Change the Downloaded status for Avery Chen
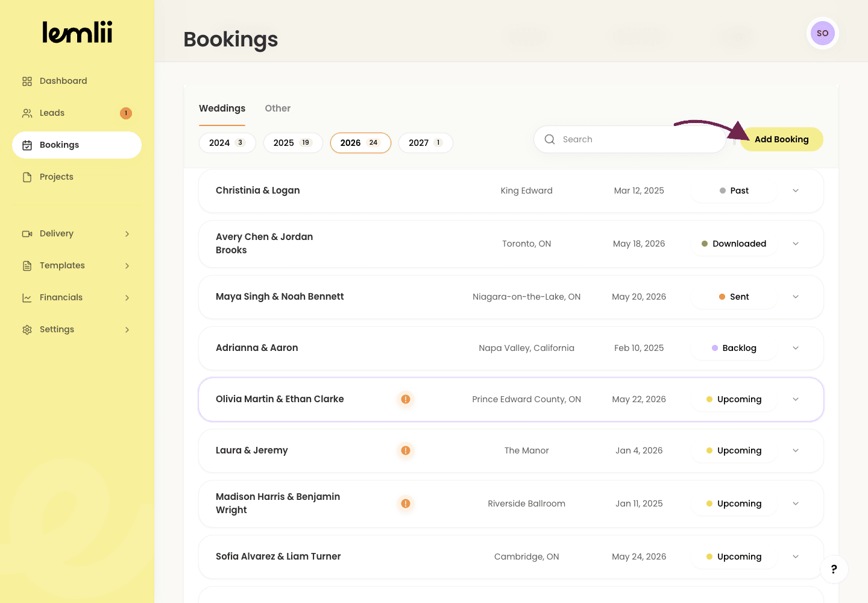The width and height of the screenshot is (868, 603). [734, 244]
